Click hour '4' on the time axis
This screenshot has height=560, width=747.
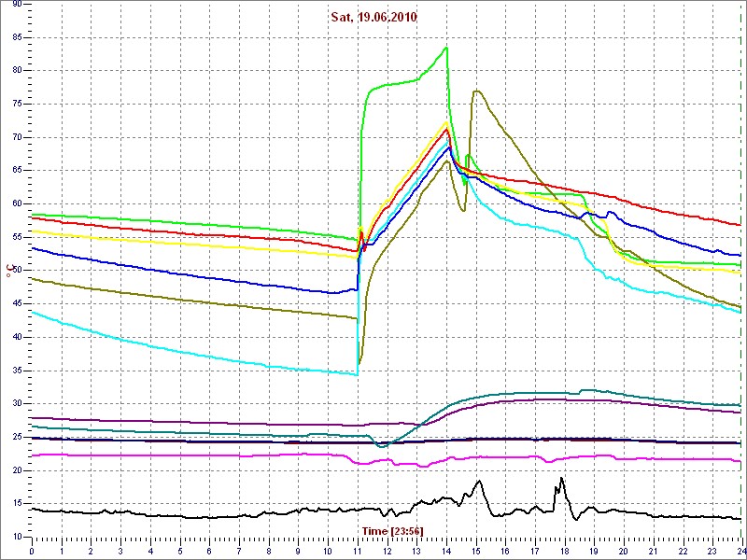[x=150, y=551]
